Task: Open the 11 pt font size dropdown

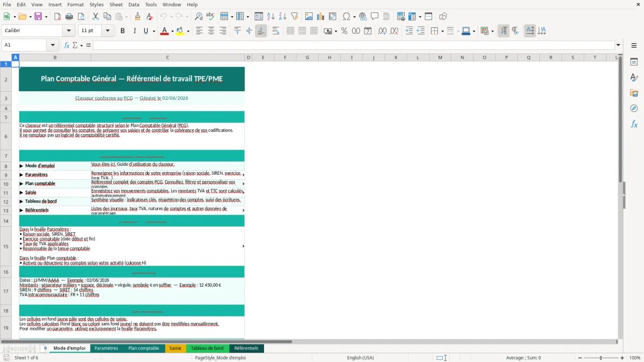Action: [108, 31]
